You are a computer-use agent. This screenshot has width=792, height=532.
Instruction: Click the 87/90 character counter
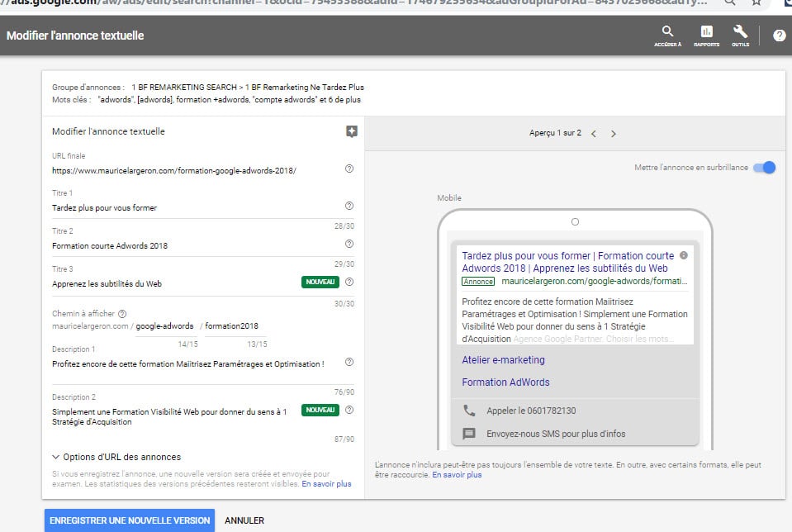coord(344,439)
